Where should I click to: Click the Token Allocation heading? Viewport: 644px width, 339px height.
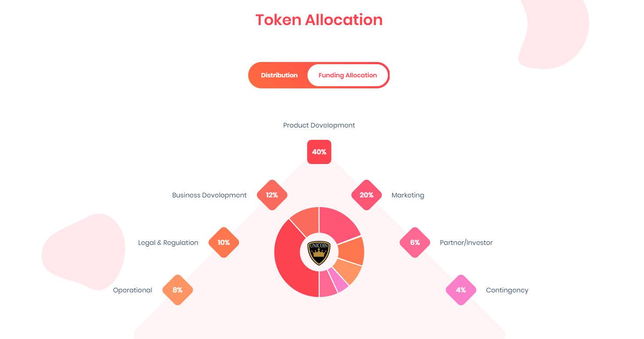(319, 20)
